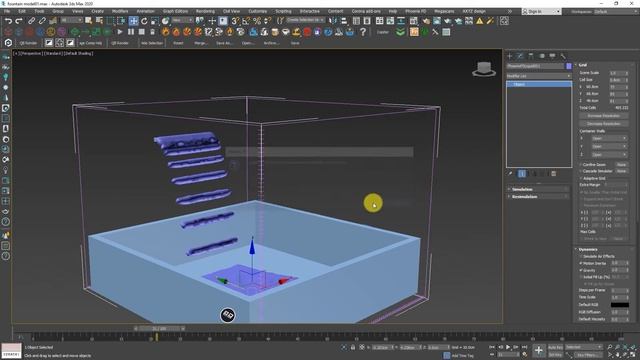Image resolution: width=640 pixels, height=360 pixels.
Task: Open the Rendering menu
Action: coord(205,11)
